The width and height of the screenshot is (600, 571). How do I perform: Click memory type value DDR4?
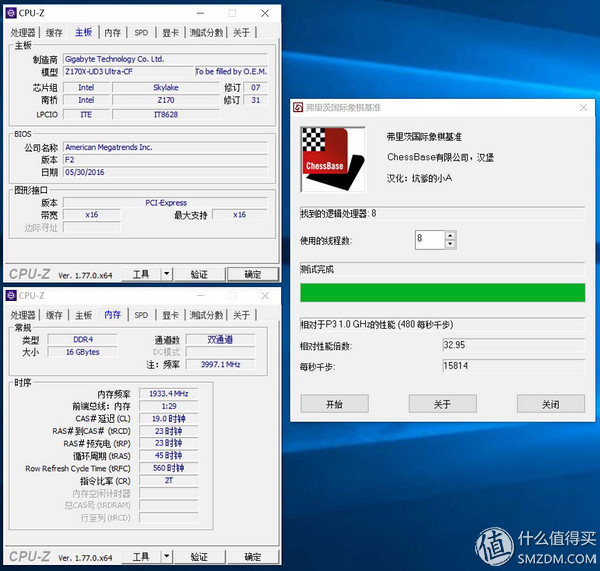coord(83,339)
